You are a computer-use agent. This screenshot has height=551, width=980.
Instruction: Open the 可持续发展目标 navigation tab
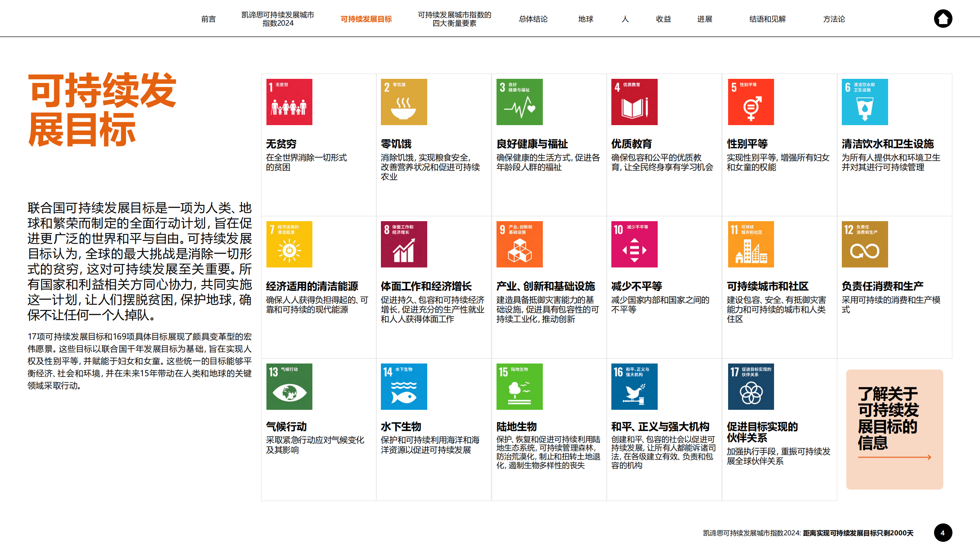click(366, 19)
